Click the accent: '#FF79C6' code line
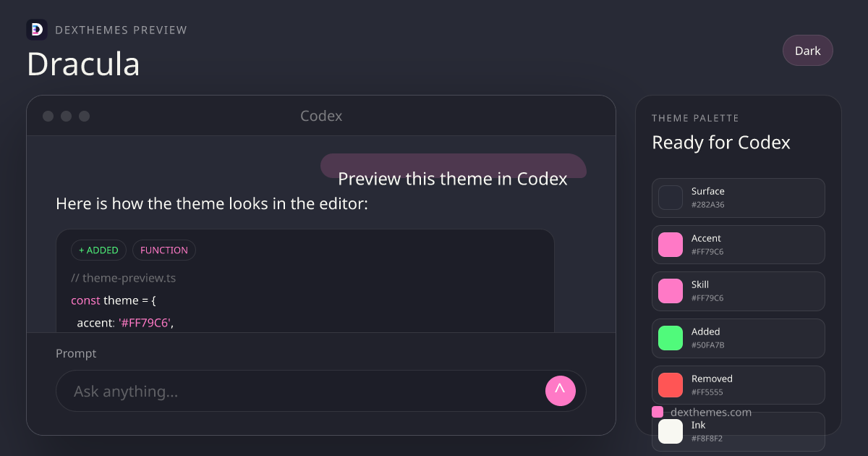Viewport: 868px width, 456px height. [126, 323]
